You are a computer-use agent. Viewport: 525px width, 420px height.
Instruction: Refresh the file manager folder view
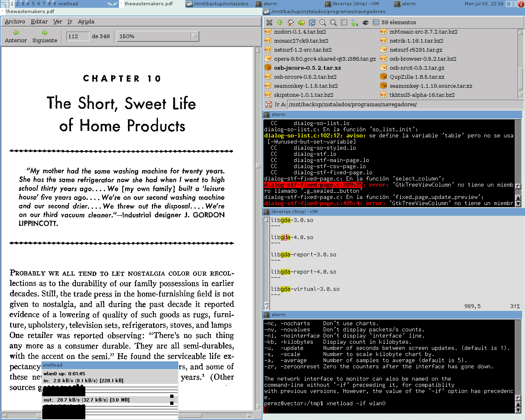tap(312, 23)
